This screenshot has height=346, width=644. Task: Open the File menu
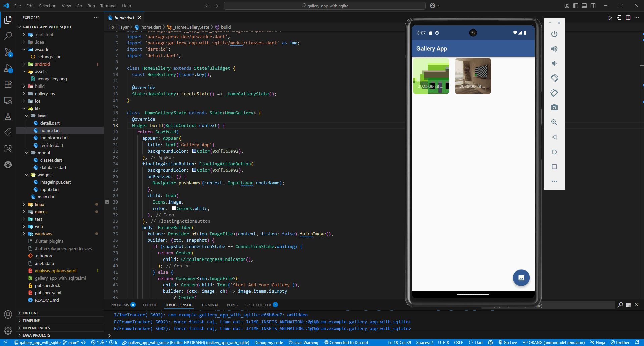click(18, 6)
